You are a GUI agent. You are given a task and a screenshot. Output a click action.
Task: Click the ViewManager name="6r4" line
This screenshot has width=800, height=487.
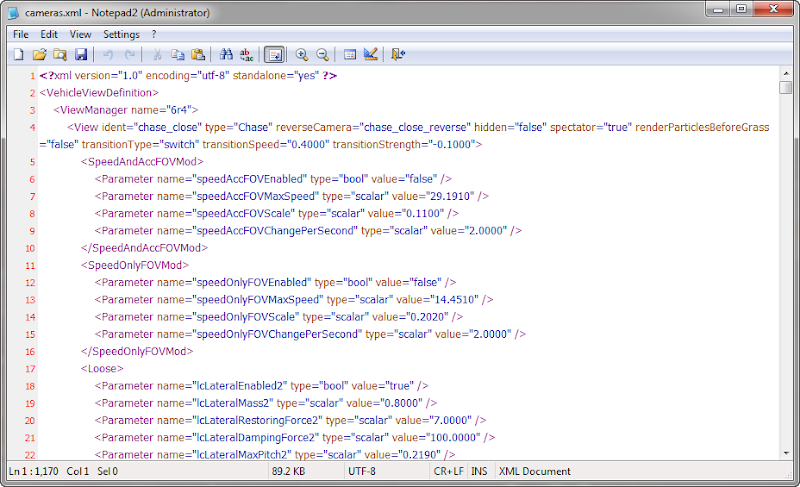[126, 110]
